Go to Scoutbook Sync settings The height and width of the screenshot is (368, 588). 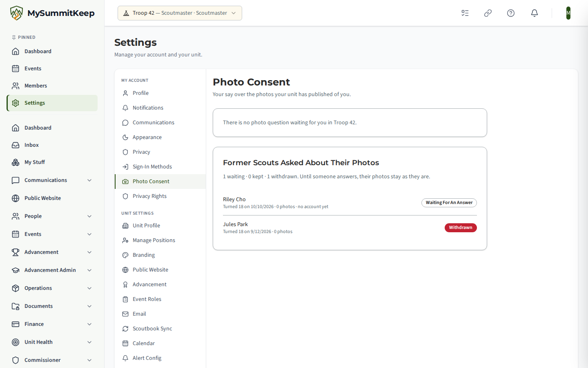[160, 329]
